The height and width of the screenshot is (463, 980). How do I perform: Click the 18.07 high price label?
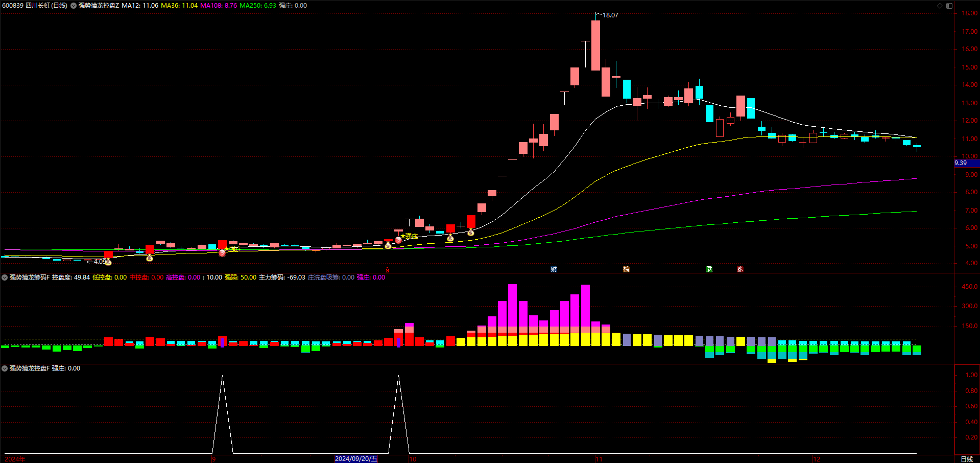click(x=610, y=15)
